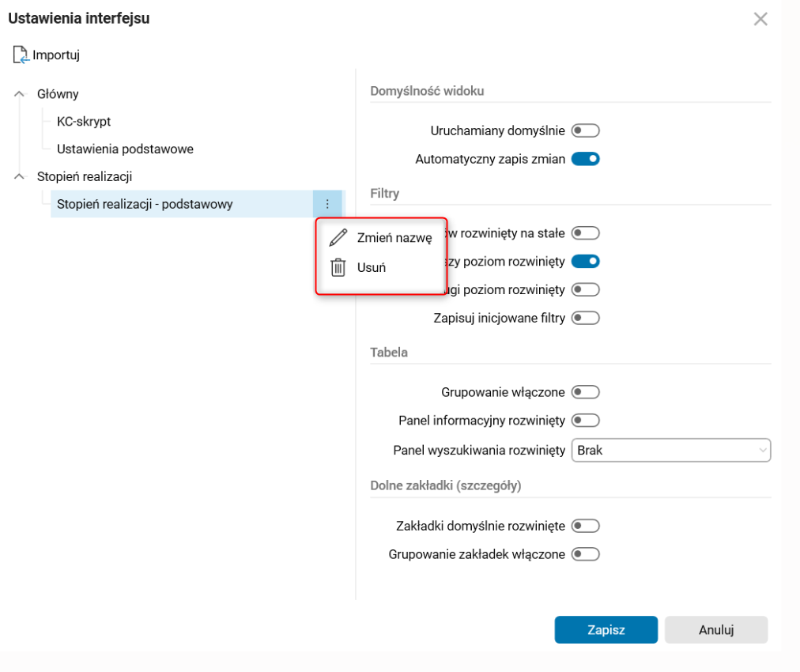Click the pencil icon for Zmień nazwę
The width and height of the screenshot is (800, 672).
click(338, 238)
